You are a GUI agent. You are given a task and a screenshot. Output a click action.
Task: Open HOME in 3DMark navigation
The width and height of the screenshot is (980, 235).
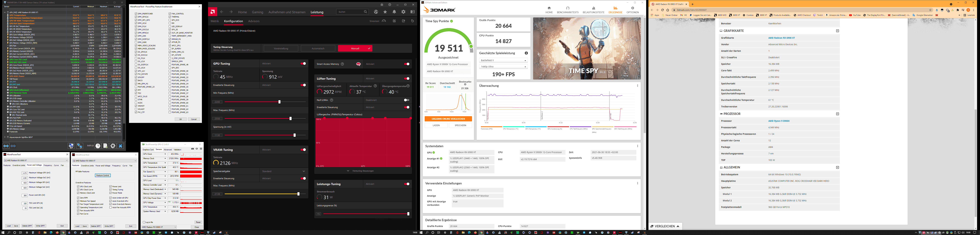point(549,10)
